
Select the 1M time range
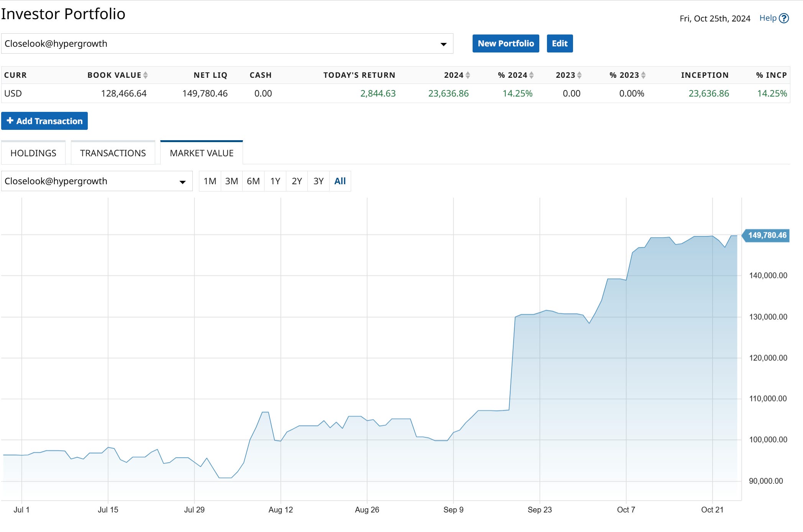click(210, 181)
